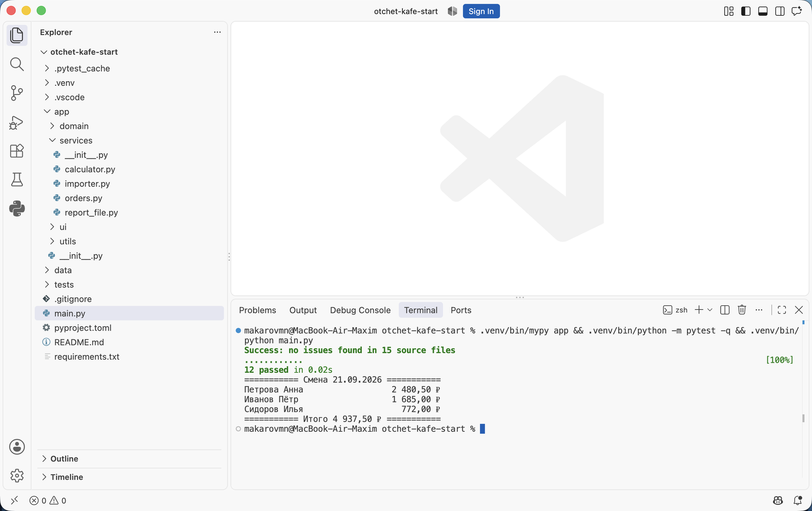
Task: Toggle the primary side bar visibility
Action: click(746, 11)
